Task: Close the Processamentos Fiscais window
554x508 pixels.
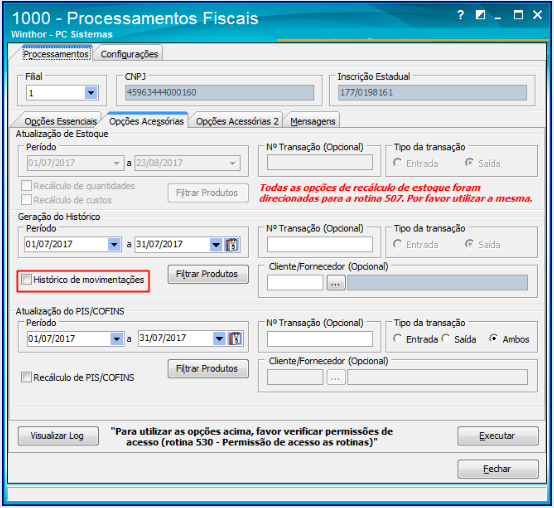Action: click(537, 15)
